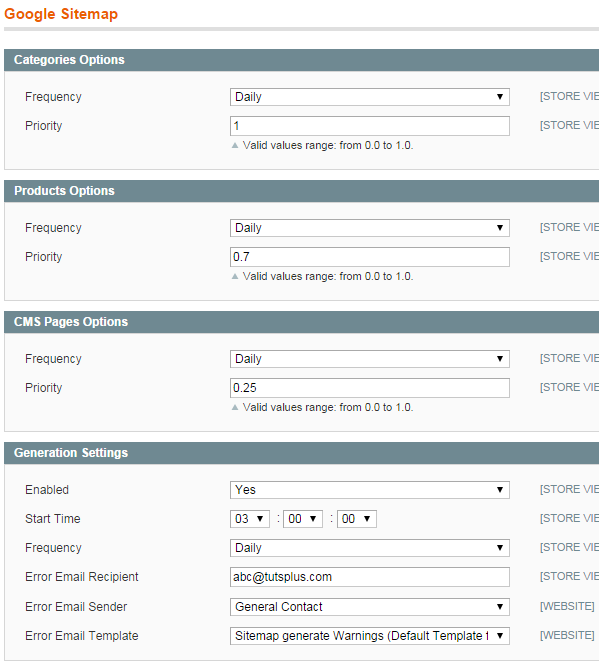Open the Products Options Frequency dropdown
Viewport: 599px width, 665px height.
pos(369,228)
